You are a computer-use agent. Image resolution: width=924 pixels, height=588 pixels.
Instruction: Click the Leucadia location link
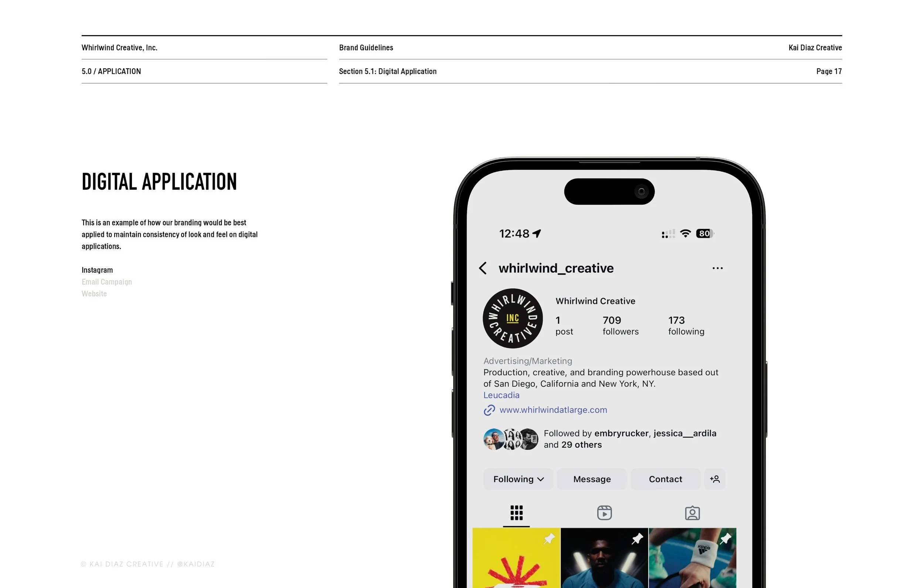501,395
